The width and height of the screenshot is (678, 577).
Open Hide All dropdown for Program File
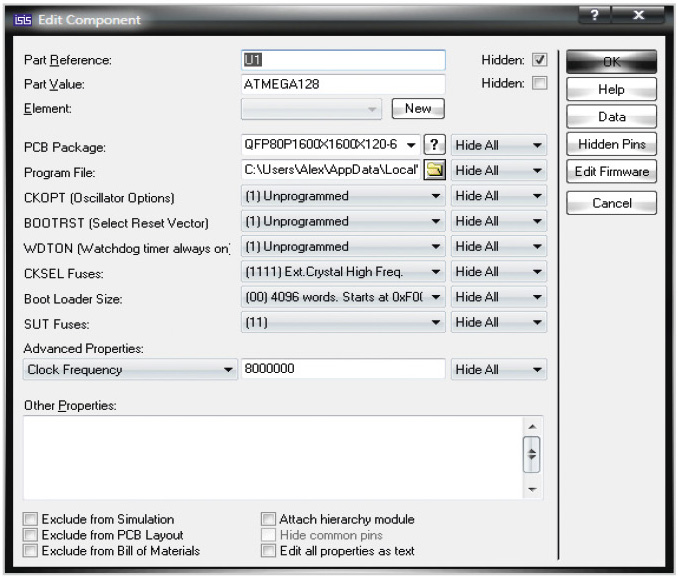coord(499,170)
